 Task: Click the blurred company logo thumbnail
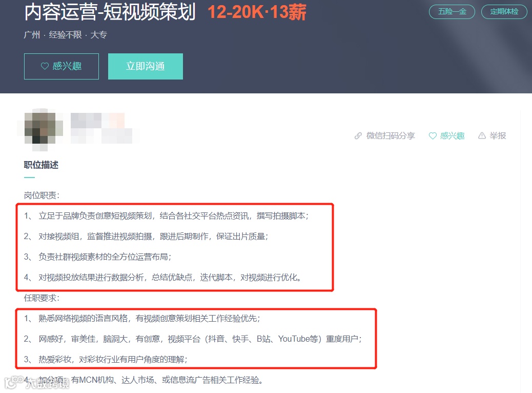coord(41,128)
